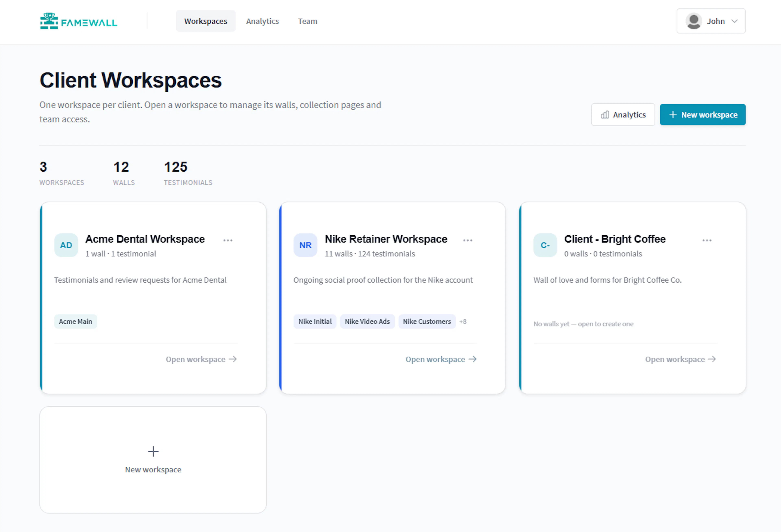781x532 pixels.
Task: Click the 3 Workspaces stat
Action: click(x=62, y=173)
